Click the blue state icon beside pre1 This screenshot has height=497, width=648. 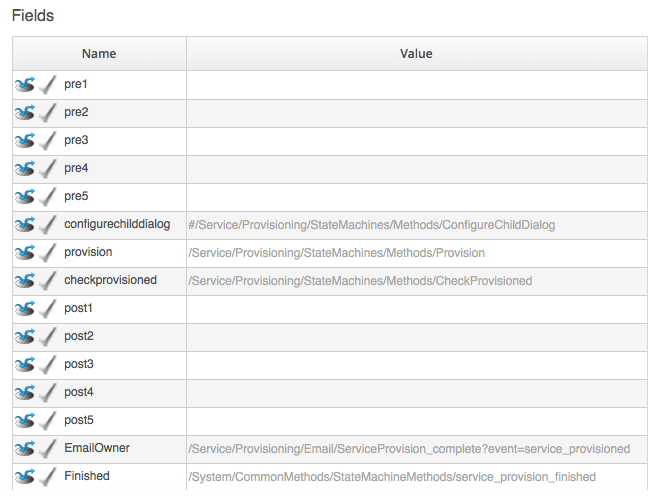pyautogui.click(x=25, y=85)
